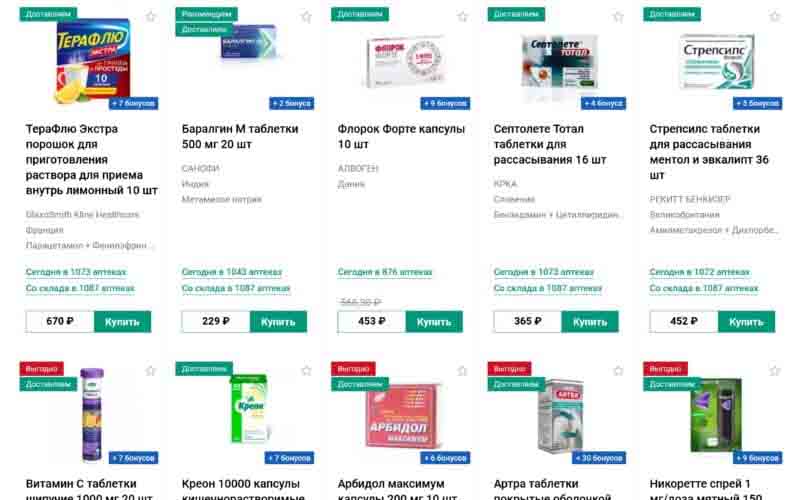Viewport: 800px width, 500px height.
Task: Open Со склада link for Баралгин М
Action: [236, 288]
